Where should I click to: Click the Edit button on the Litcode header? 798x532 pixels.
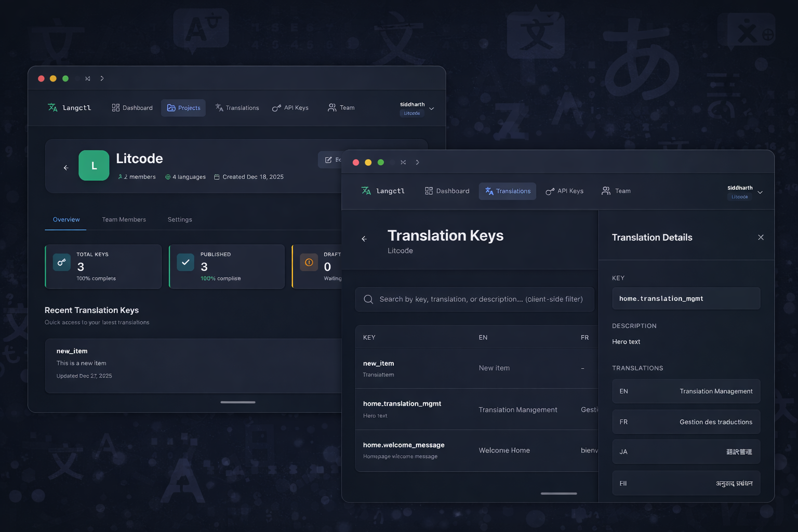[x=332, y=160]
